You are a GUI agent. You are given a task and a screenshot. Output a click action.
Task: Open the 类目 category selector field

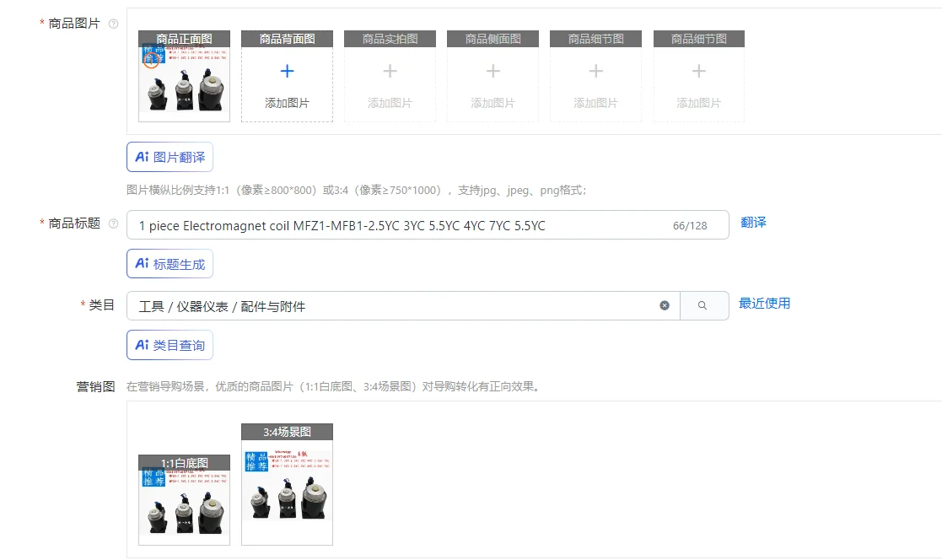pos(403,306)
